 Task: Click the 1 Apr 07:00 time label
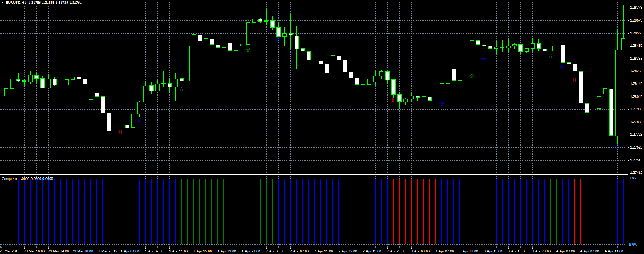pyautogui.click(x=154, y=251)
